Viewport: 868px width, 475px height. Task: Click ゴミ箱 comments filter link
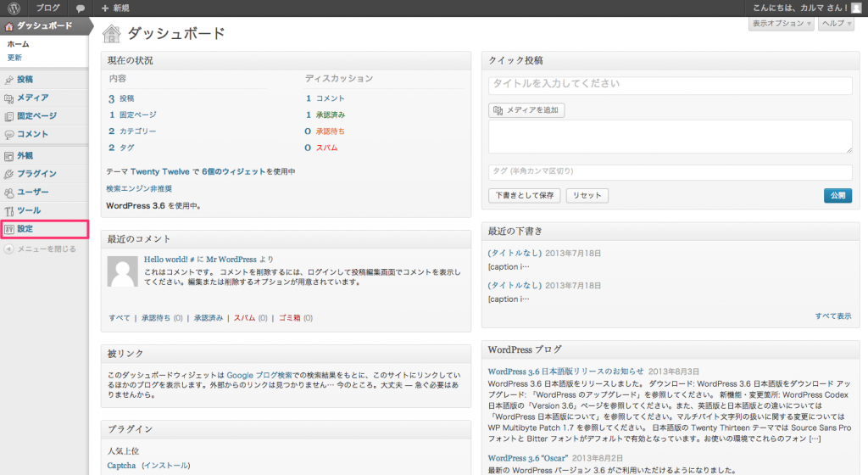[x=290, y=318]
